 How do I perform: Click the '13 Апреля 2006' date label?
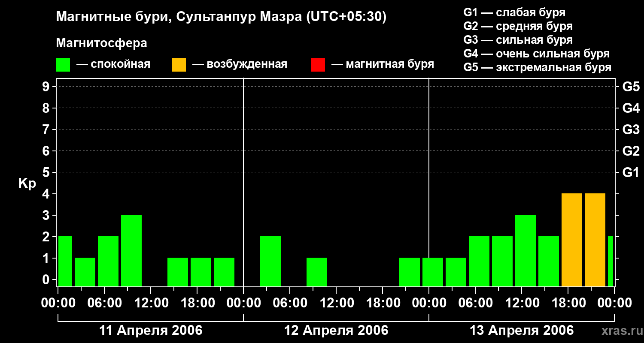522,331
